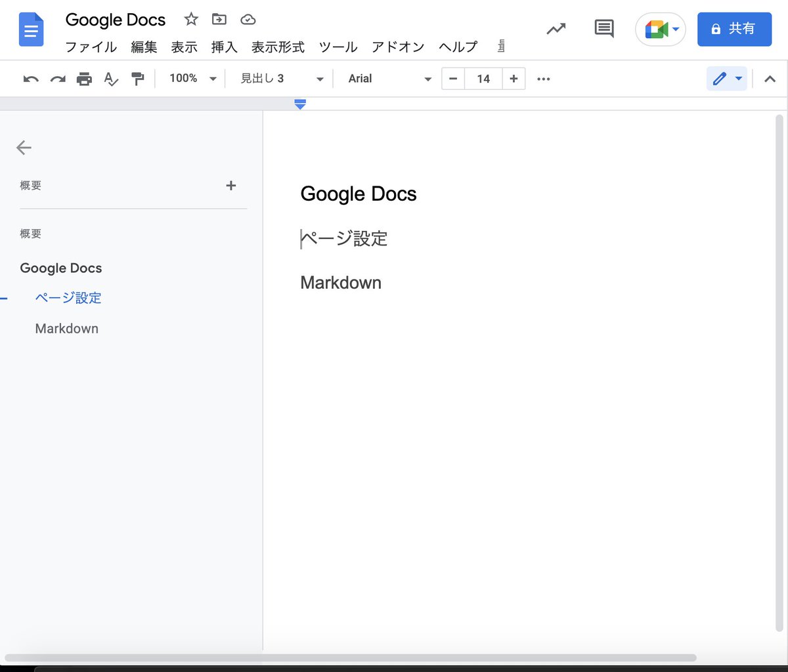Screen dimensions: 788x672
Task: Click the horizontal scrollbar
Action: pos(351,658)
